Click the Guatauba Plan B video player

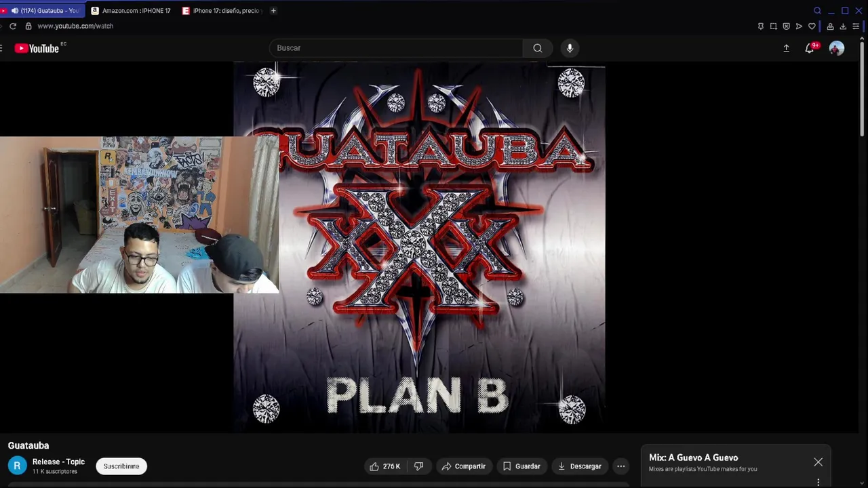[419, 247]
